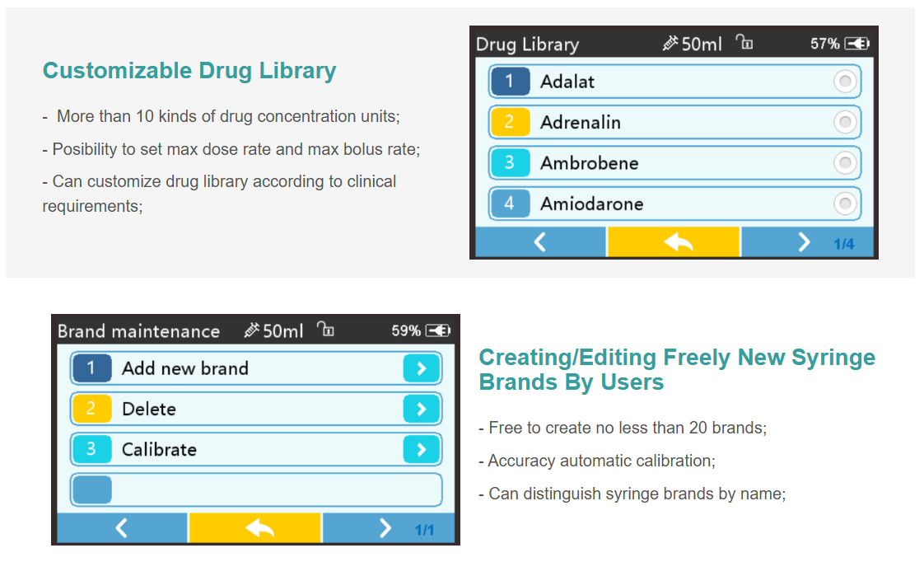924x576 pixels.
Task: Click battery icon next to 59%
Action: [x=438, y=330]
